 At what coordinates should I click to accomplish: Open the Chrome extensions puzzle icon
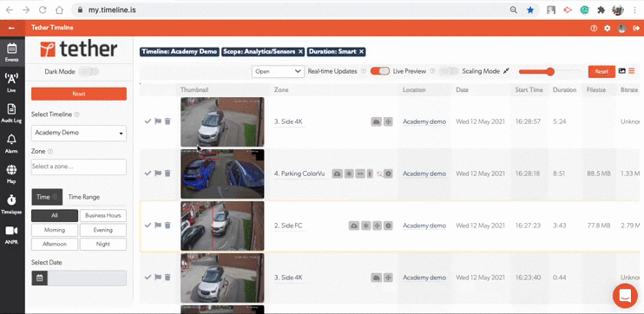(601, 10)
